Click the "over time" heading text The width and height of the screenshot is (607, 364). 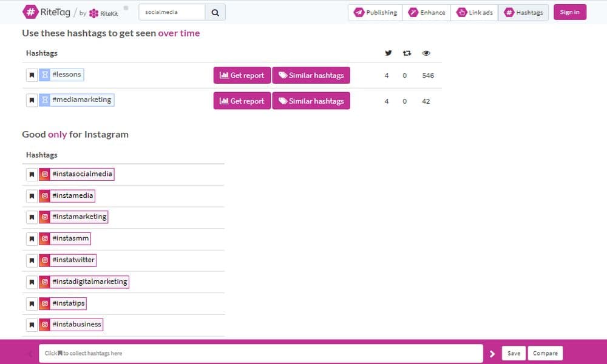point(179,33)
